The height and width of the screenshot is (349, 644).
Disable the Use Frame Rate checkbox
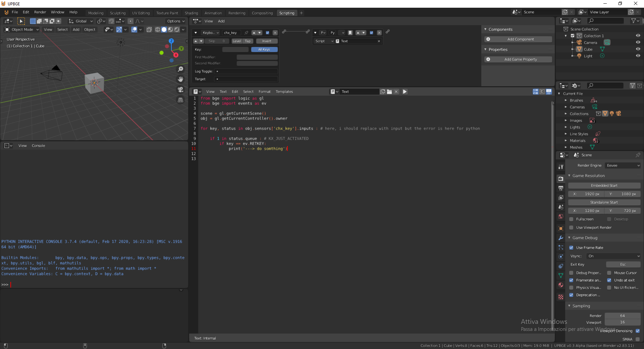571,248
